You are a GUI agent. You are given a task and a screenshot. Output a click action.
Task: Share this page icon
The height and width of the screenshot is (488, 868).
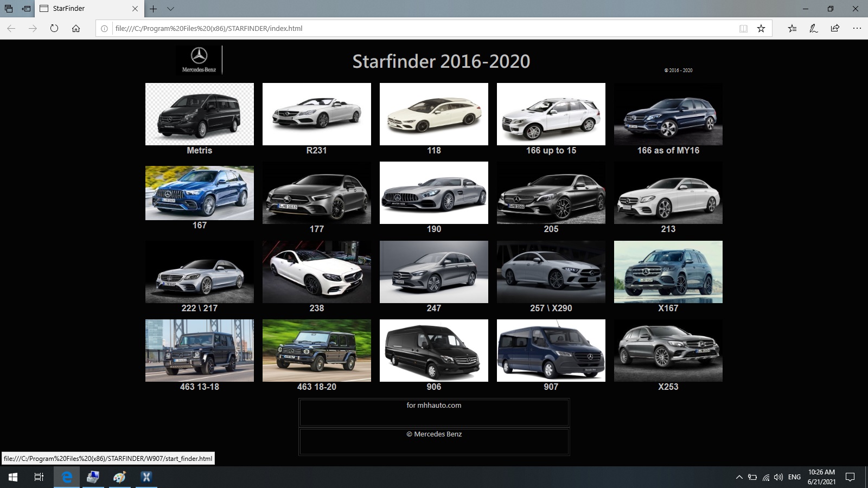click(835, 28)
